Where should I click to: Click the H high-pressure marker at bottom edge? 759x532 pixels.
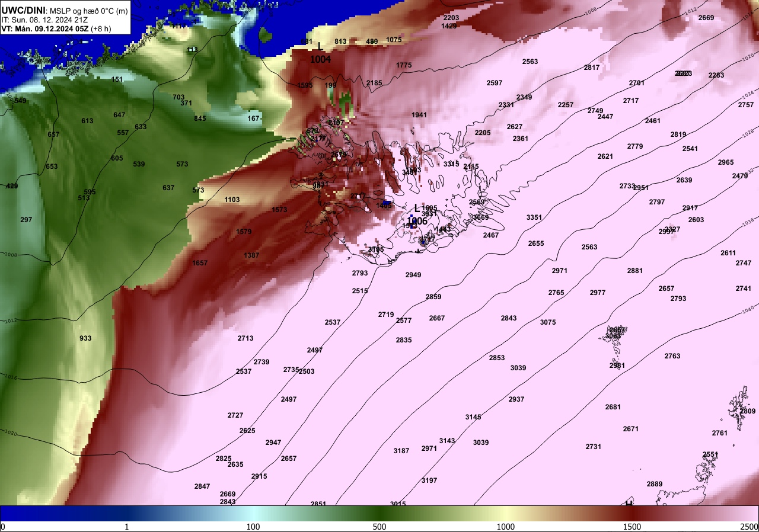[629, 503]
